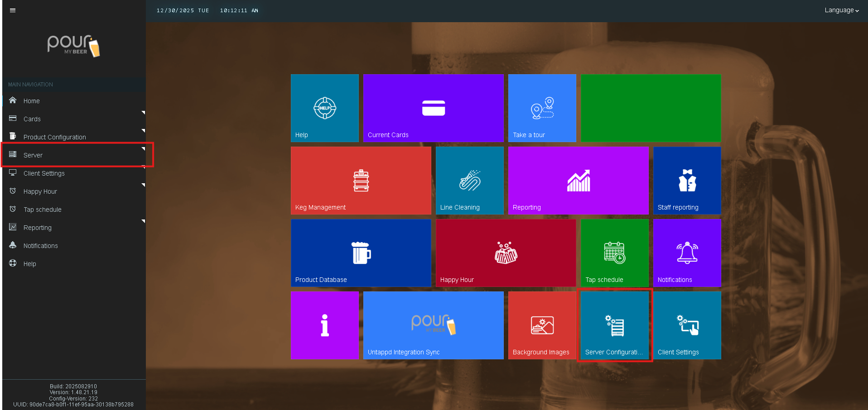Open Notifications from the sidebar

pos(40,246)
